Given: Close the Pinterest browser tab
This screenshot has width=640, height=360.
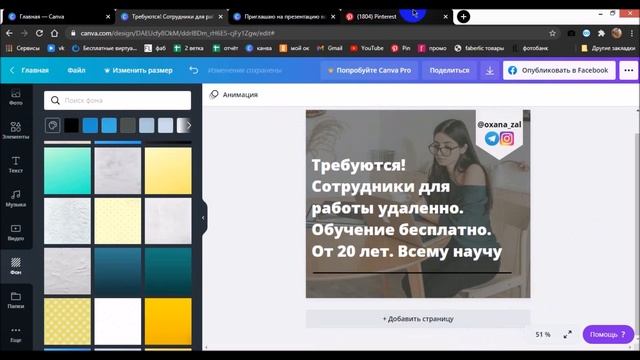Looking at the screenshot, I should [x=445, y=17].
